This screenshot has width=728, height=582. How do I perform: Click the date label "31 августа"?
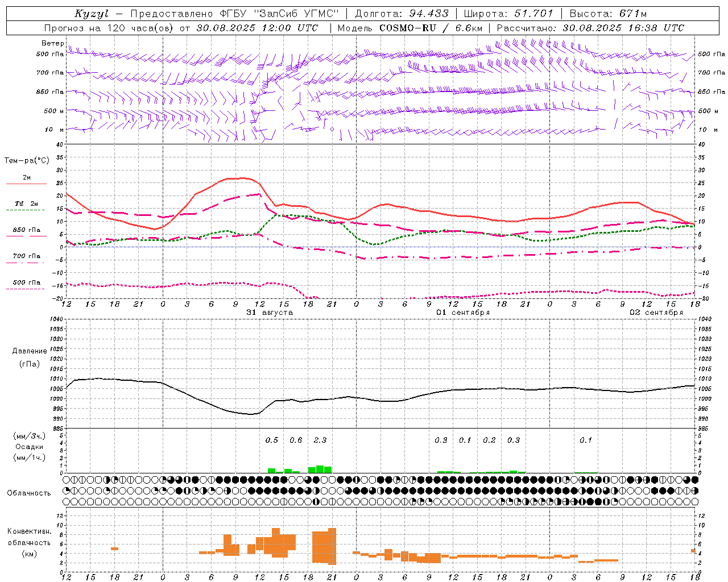click(x=270, y=313)
